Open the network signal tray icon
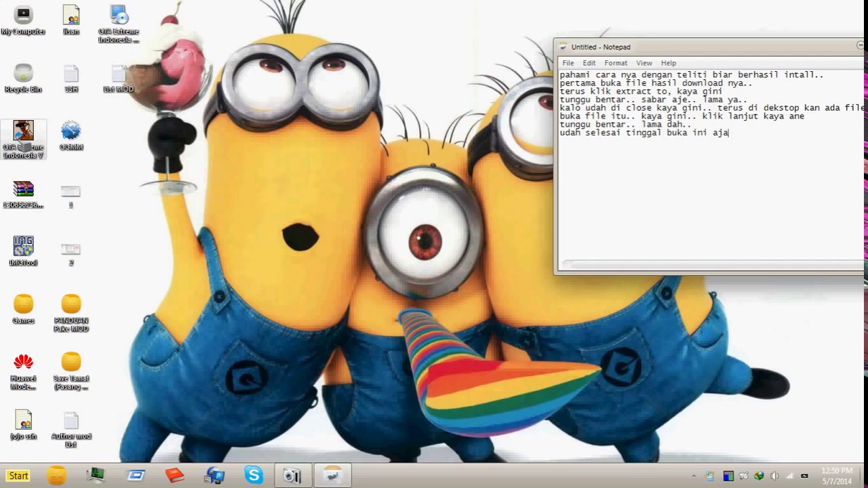868x488 pixels. pos(789,476)
